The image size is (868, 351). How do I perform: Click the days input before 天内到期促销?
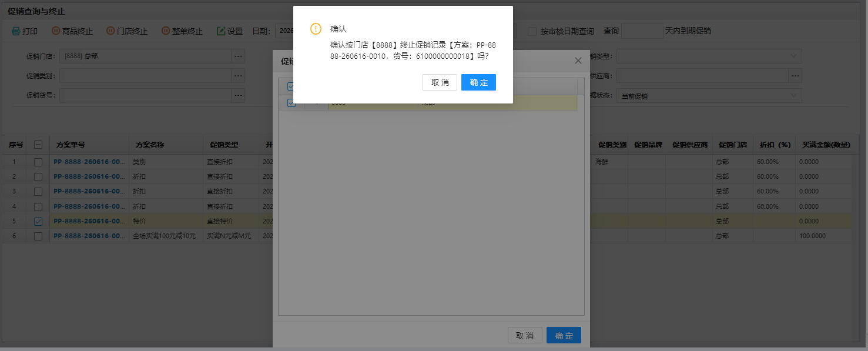pos(642,31)
